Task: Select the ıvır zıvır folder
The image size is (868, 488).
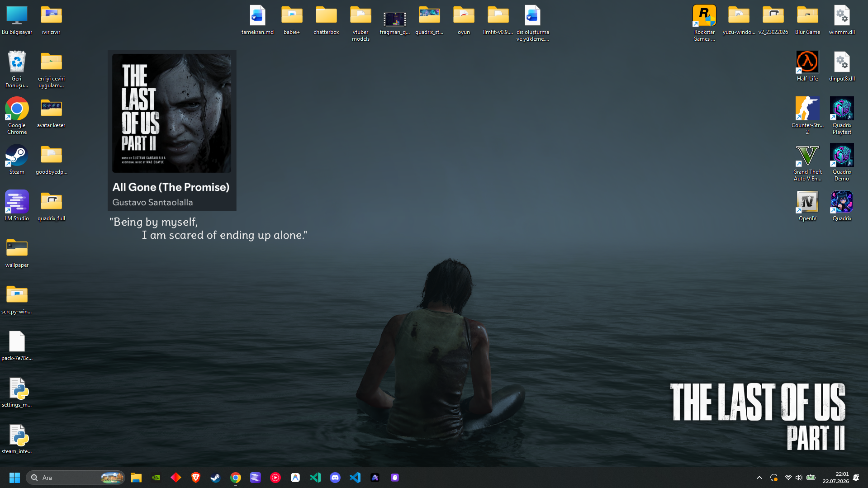Action: (51, 20)
